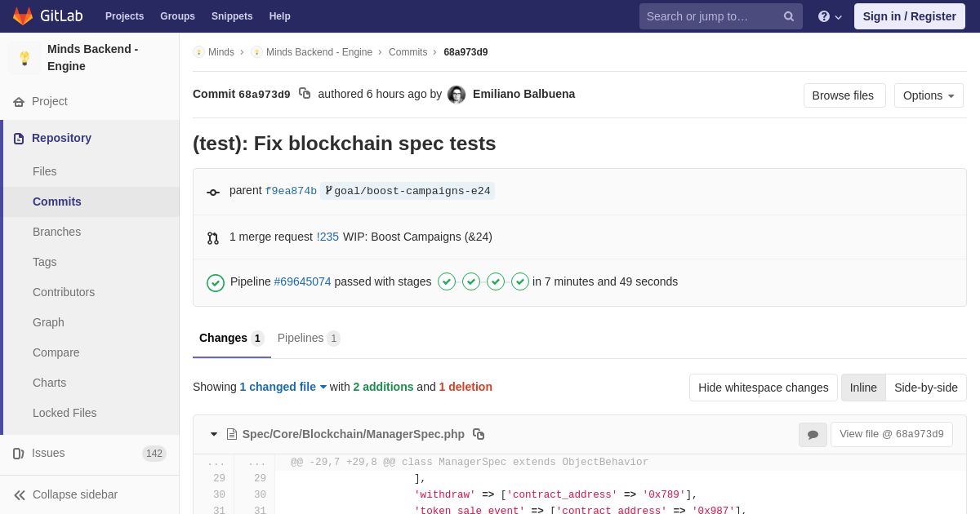This screenshot has height=514, width=980.
Task: Copy the commit SHA with the clipboard icon
Action: click(x=305, y=94)
